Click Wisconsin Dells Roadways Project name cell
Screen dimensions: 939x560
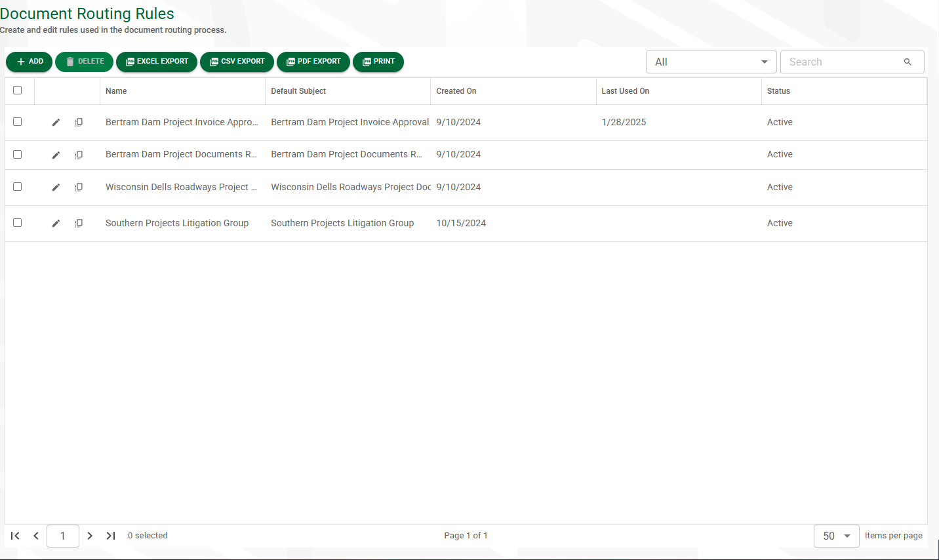pos(181,188)
